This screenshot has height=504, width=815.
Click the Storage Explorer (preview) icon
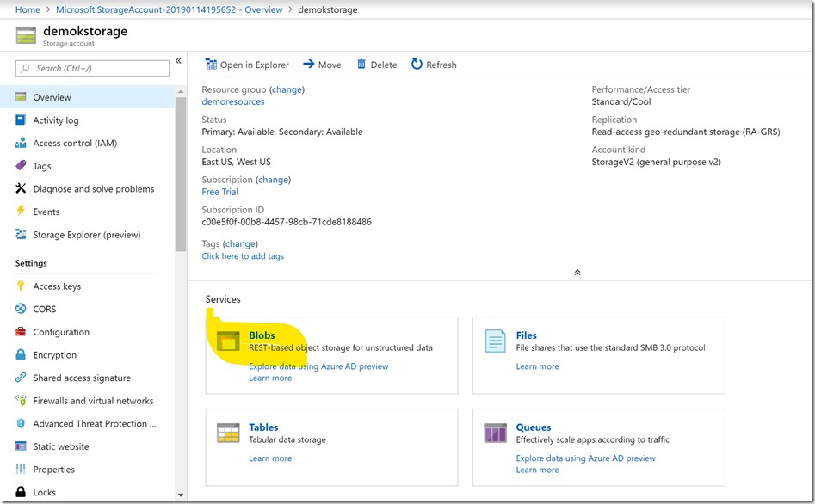(21, 234)
